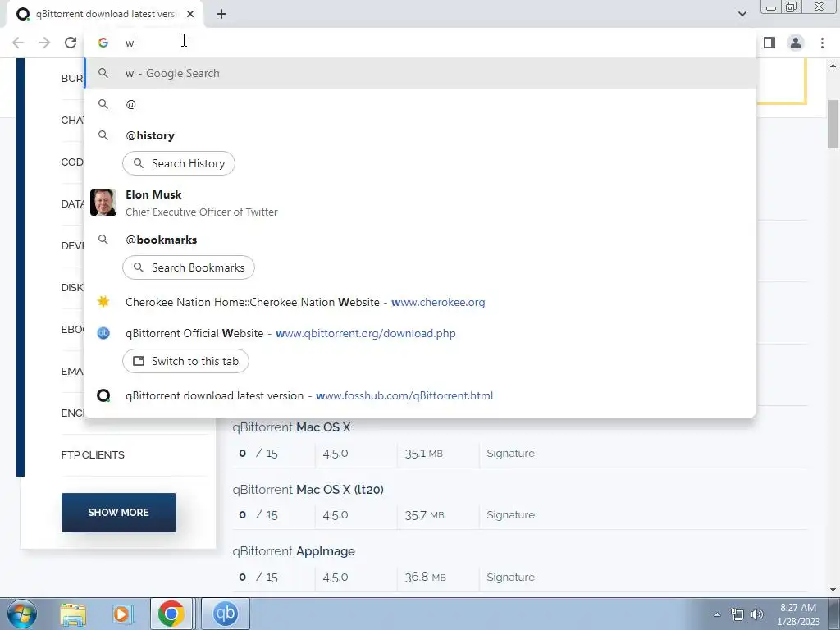Open Windows Media Player from the taskbar
The height and width of the screenshot is (630, 840).
coord(121,614)
